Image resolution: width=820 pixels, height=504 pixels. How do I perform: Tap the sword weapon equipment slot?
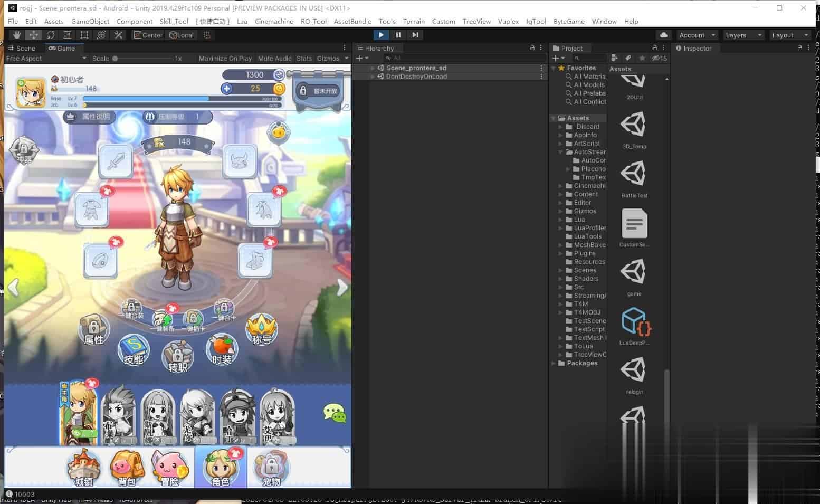click(x=116, y=161)
